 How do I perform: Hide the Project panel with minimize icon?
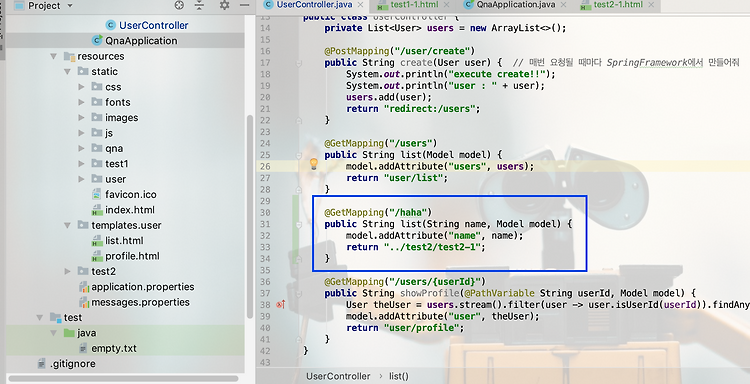click(244, 5)
